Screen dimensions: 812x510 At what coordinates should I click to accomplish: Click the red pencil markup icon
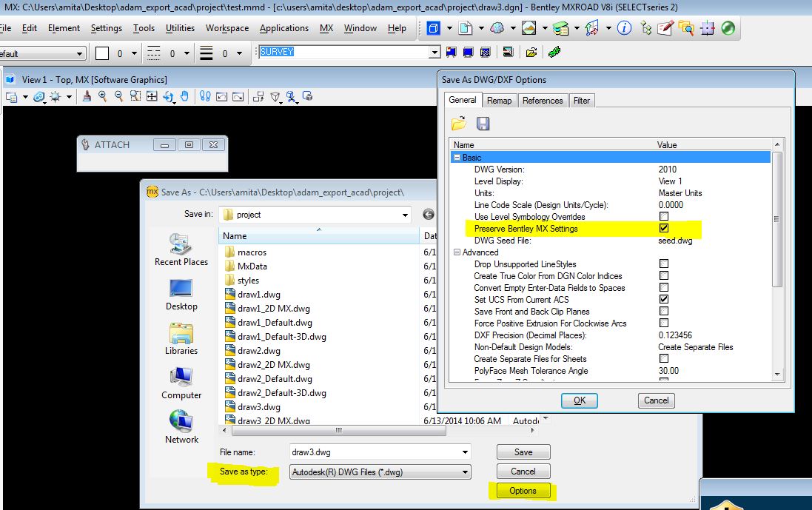tap(665, 28)
